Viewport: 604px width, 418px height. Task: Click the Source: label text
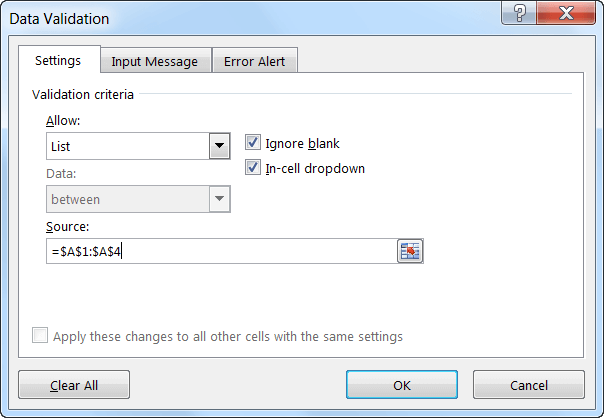[67, 227]
